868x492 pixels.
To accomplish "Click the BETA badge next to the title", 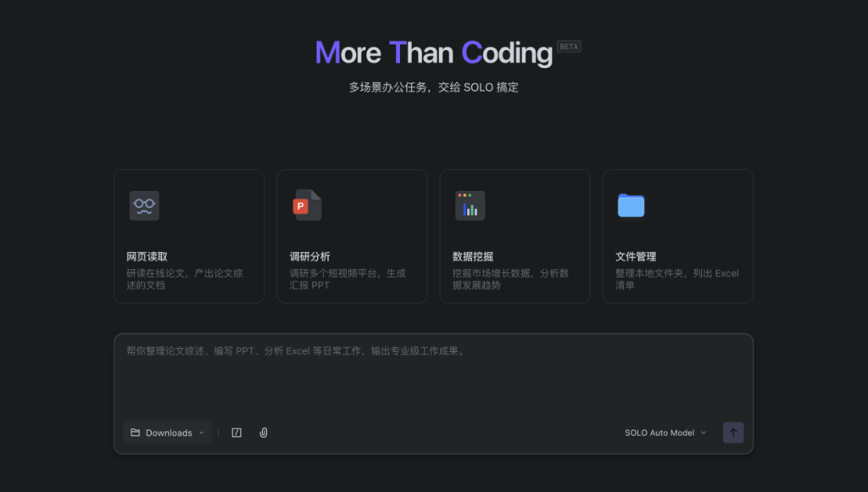I will [566, 46].
